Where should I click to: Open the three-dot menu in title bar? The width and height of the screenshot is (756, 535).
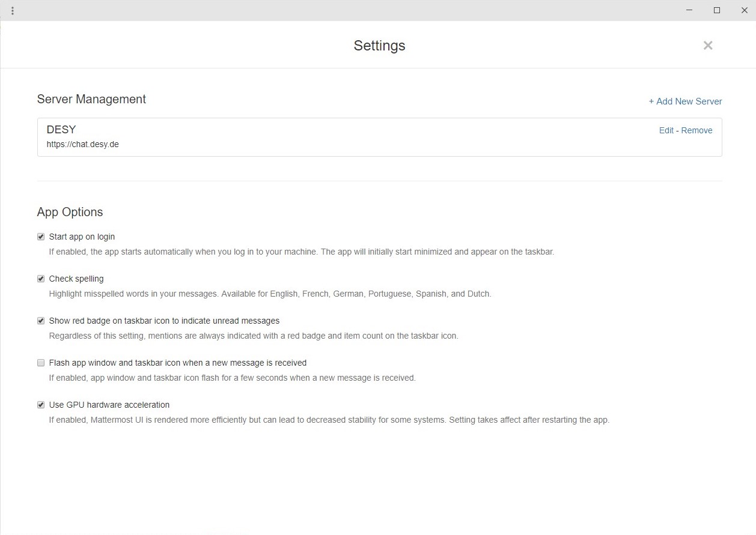point(13,11)
